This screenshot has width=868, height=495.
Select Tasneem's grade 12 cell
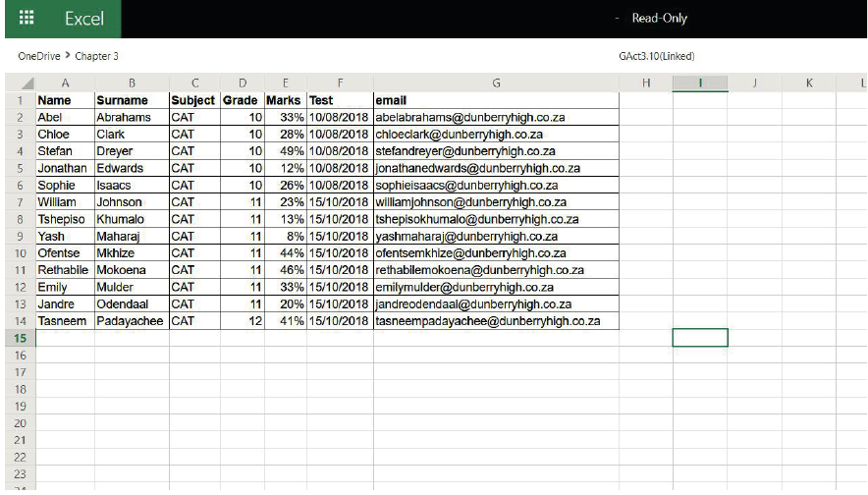click(243, 321)
